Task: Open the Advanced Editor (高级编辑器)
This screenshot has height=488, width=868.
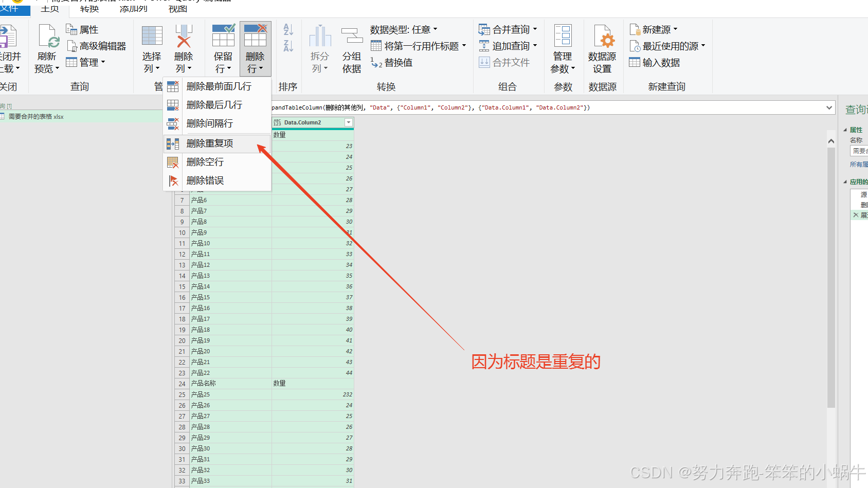Action: 96,46
